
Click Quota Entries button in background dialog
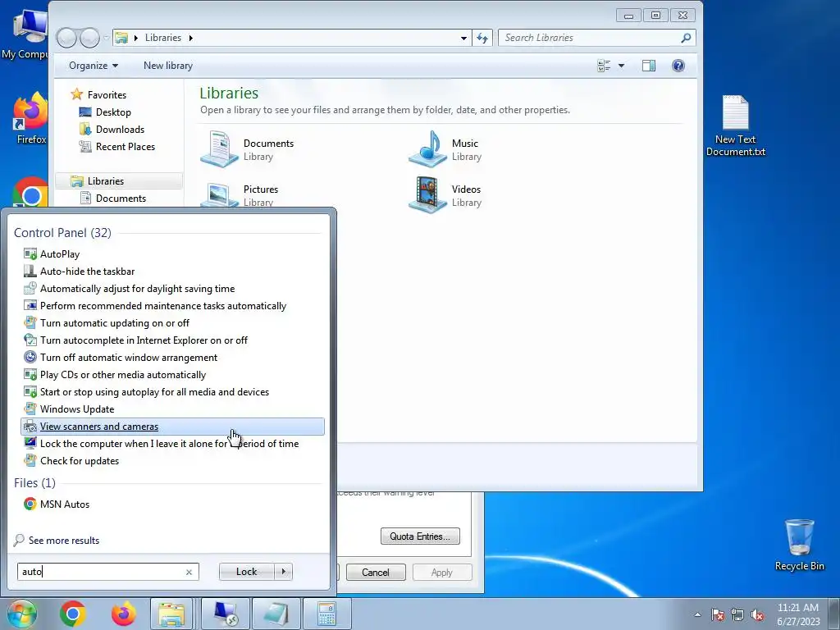(x=420, y=536)
